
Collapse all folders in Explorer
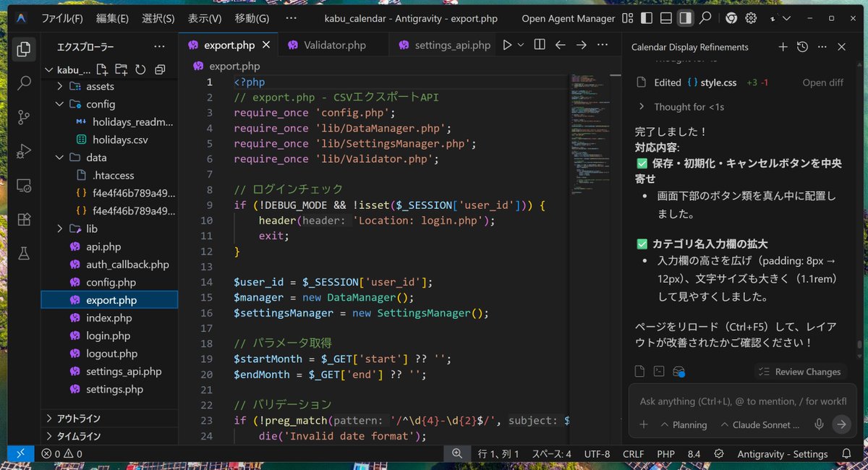click(x=160, y=69)
